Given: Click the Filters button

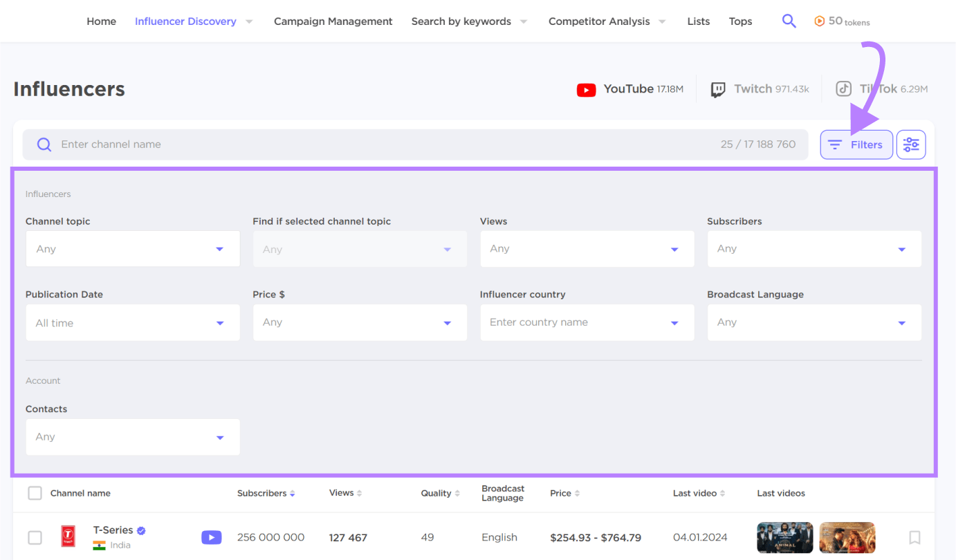Looking at the screenshot, I should click(856, 144).
